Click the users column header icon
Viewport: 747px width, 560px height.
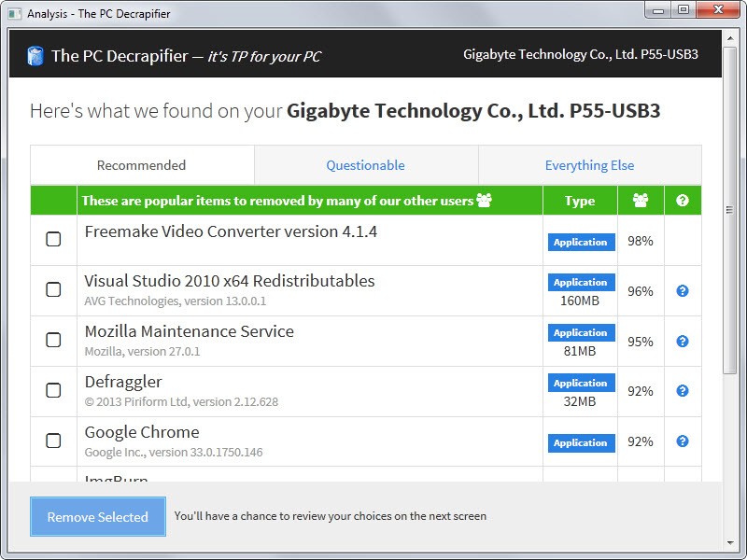click(x=641, y=201)
